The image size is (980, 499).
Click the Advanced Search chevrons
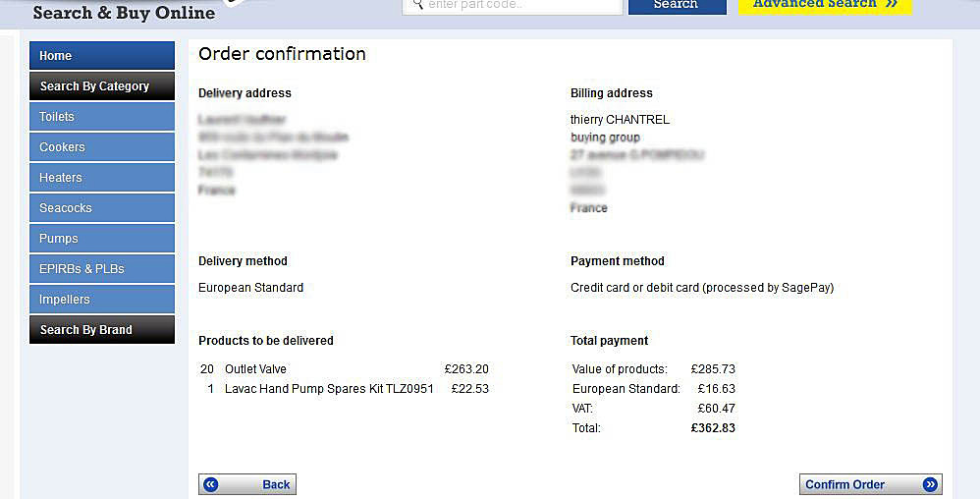click(x=892, y=4)
